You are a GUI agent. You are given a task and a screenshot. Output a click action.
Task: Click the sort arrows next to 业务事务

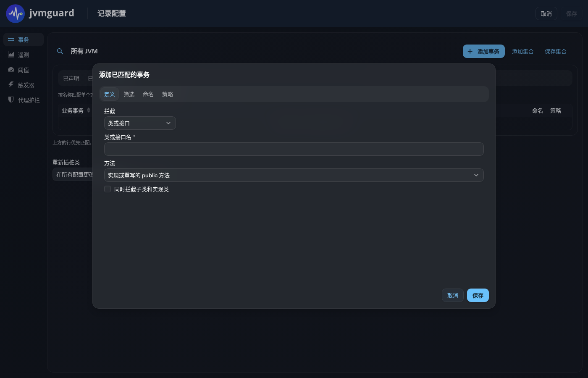coord(89,110)
